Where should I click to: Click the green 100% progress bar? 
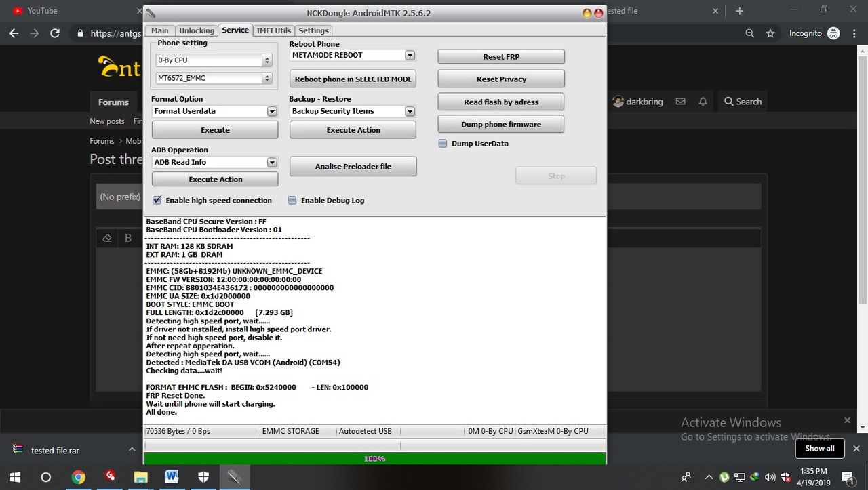pyautogui.click(x=374, y=459)
